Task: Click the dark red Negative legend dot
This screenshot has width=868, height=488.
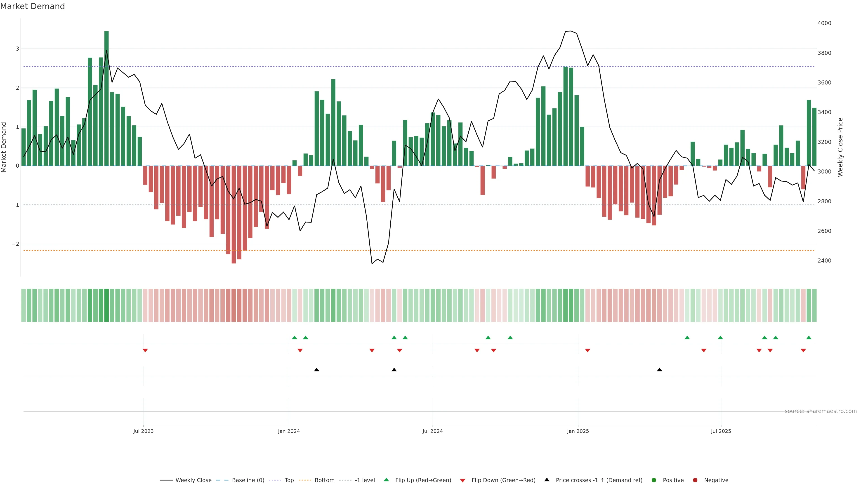Action: click(695, 480)
